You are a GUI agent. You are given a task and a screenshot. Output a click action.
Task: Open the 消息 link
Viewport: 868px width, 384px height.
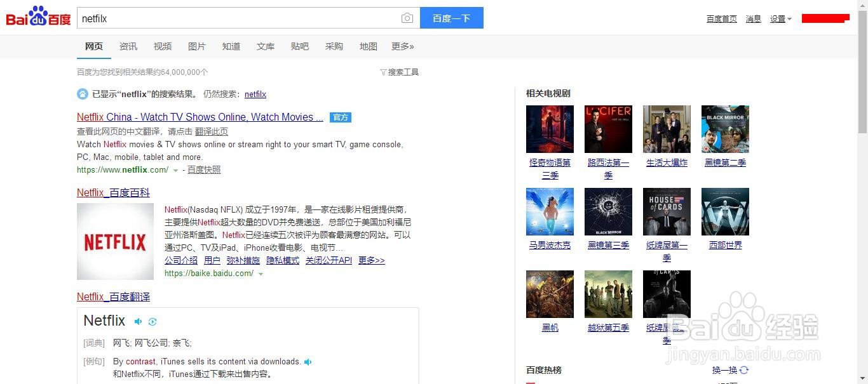754,19
